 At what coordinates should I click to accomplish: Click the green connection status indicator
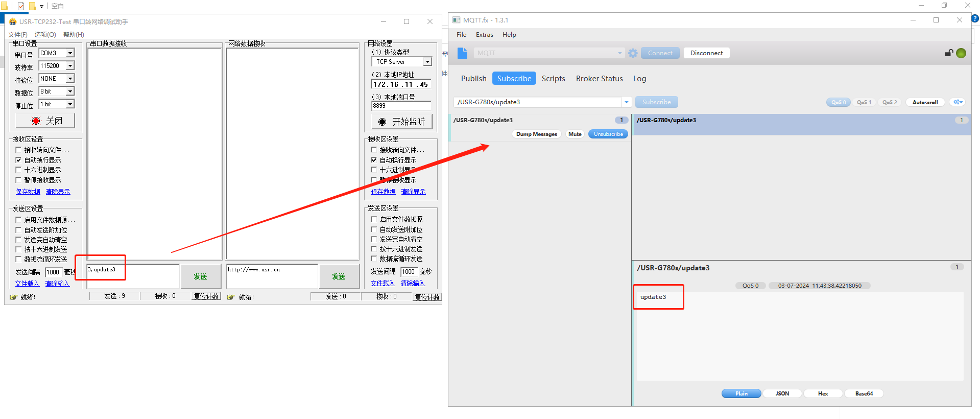point(961,53)
